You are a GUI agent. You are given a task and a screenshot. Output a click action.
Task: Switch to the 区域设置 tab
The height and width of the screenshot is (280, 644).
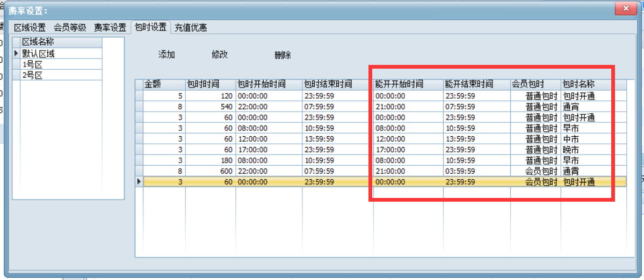[x=30, y=27]
